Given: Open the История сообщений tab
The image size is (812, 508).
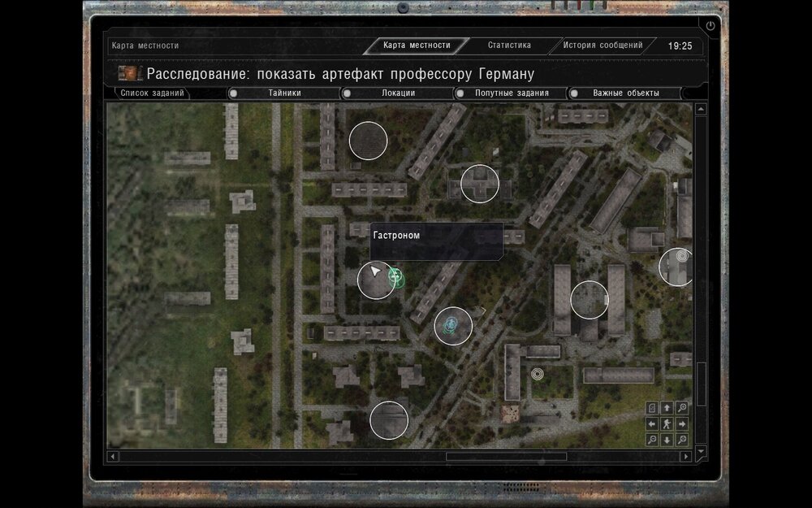Looking at the screenshot, I should tap(603, 46).
